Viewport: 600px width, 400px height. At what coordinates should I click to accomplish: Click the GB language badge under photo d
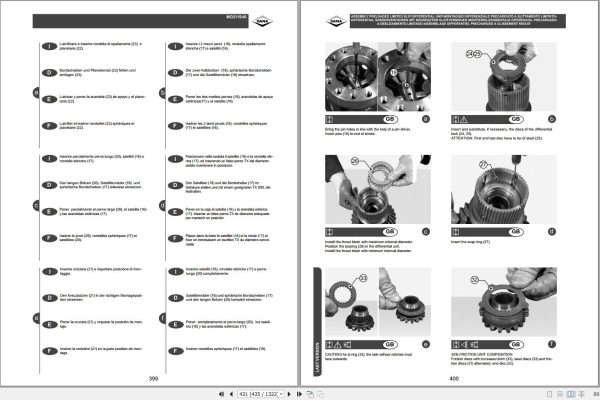point(516,232)
